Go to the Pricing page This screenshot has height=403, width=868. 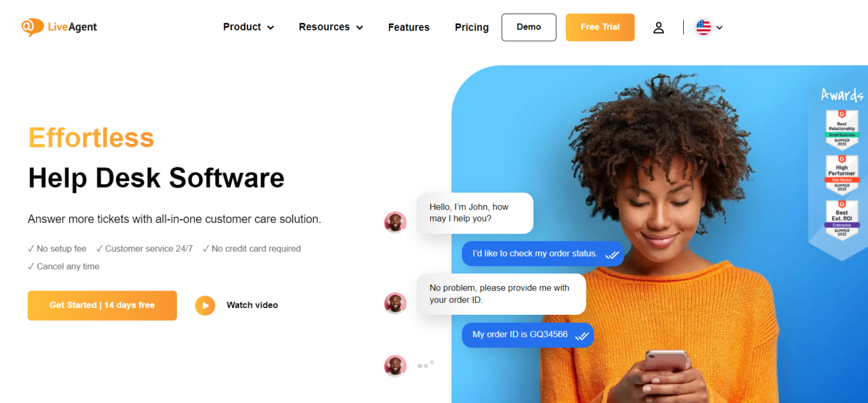coord(472,27)
